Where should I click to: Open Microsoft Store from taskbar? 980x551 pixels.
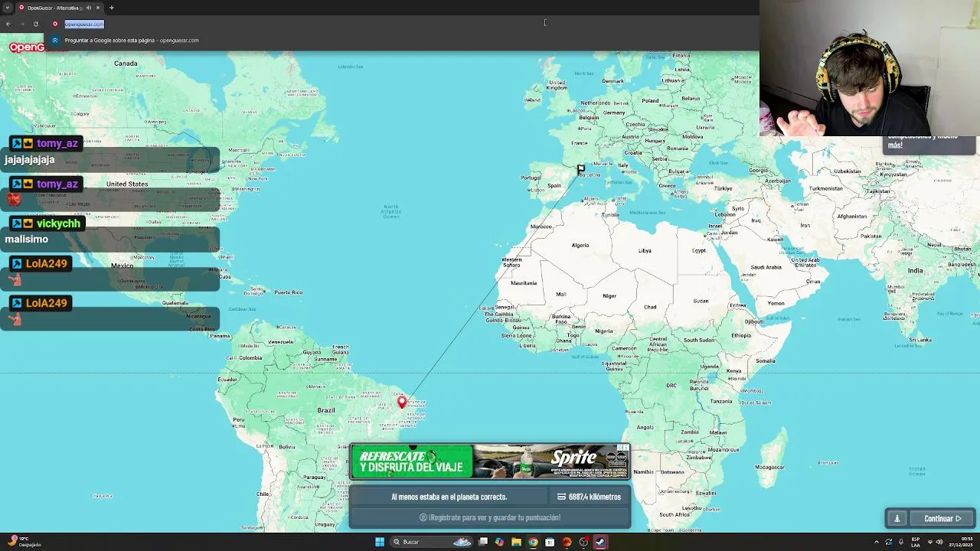pyautogui.click(x=550, y=542)
